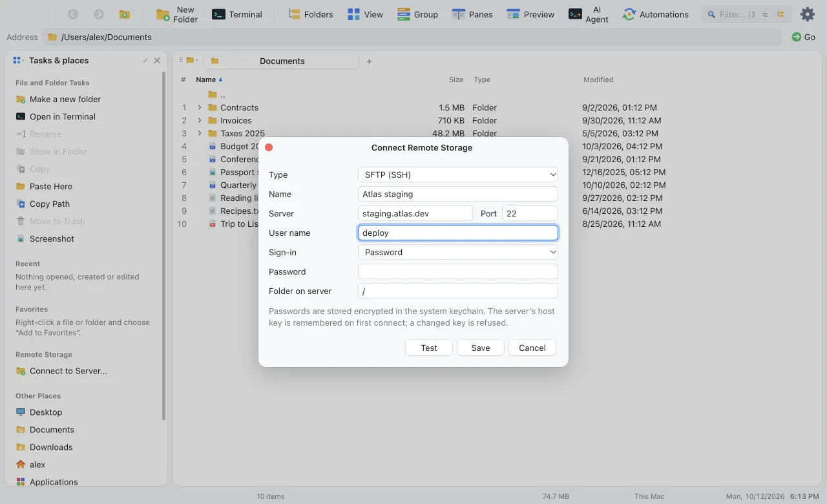Open the Panes toolbar button
The image size is (827, 504).
coord(472,14)
